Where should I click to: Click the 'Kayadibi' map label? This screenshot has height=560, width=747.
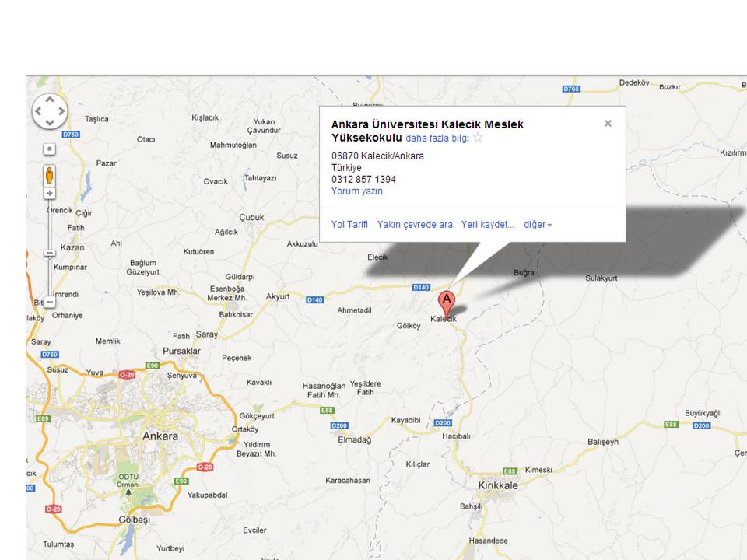(406, 420)
